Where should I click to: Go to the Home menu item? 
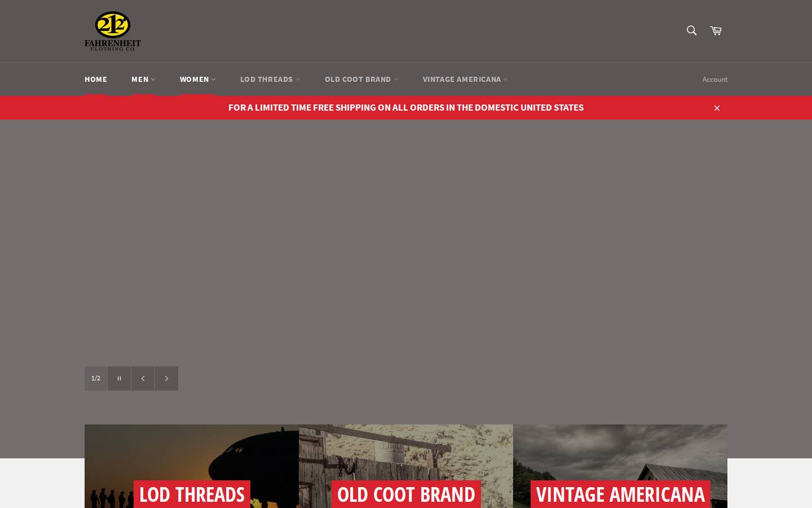96,79
